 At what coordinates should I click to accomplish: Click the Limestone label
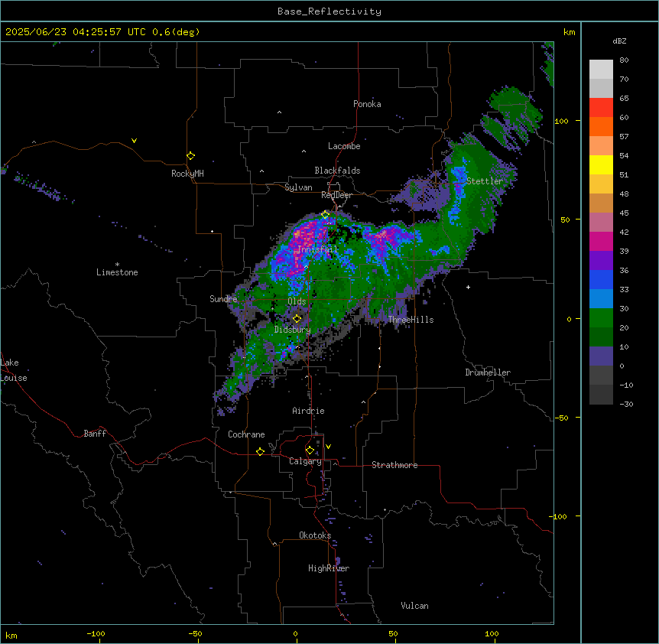(x=117, y=272)
